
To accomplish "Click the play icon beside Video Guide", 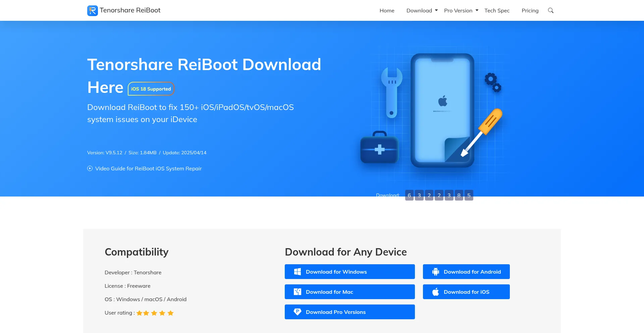I will (x=90, y=168).
